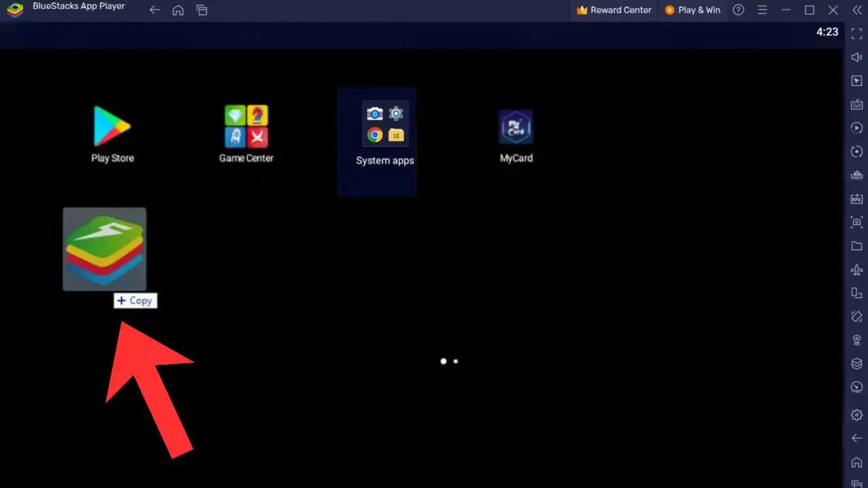Collapse the side toolbar with the chevron
This screenshot has width=868, height=488.
point(856,10)
